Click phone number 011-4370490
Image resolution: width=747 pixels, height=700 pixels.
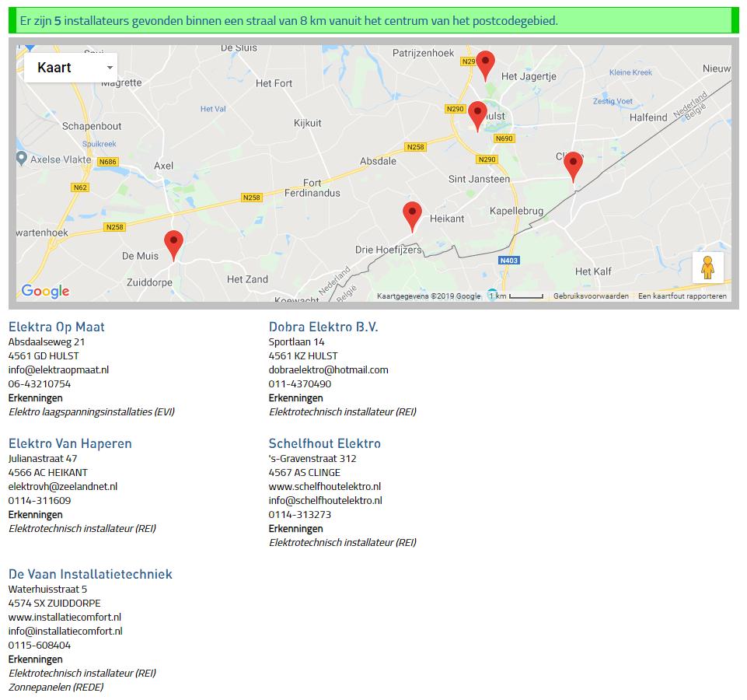point(300,384)
